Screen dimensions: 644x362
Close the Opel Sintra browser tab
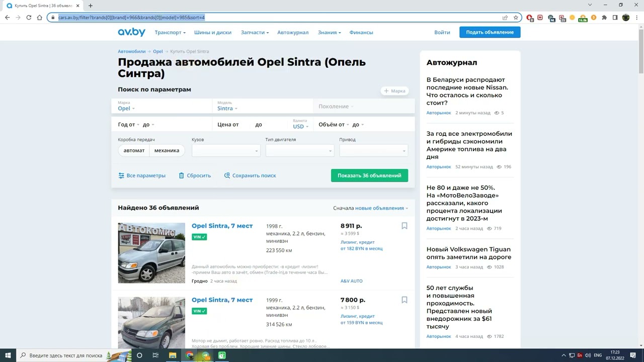pyautogui.click(x=77, y=6)
